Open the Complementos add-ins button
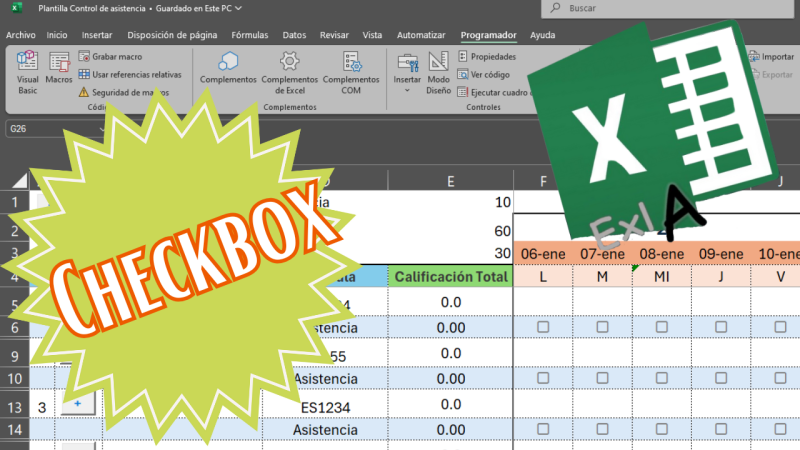 tap(228, 67)
